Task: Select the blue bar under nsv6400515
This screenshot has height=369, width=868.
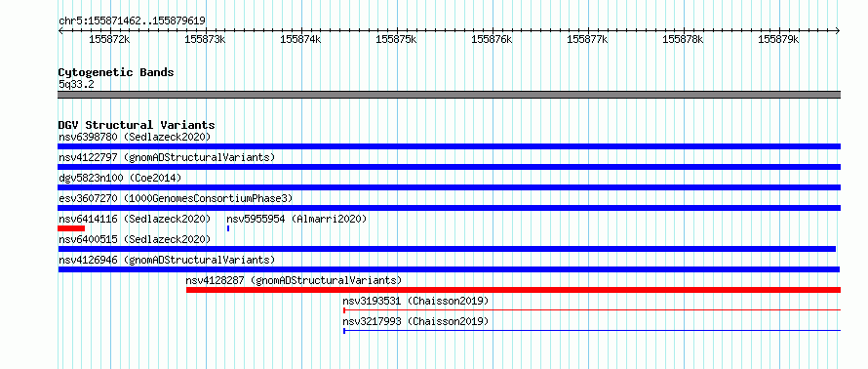Action: [447, 249]
